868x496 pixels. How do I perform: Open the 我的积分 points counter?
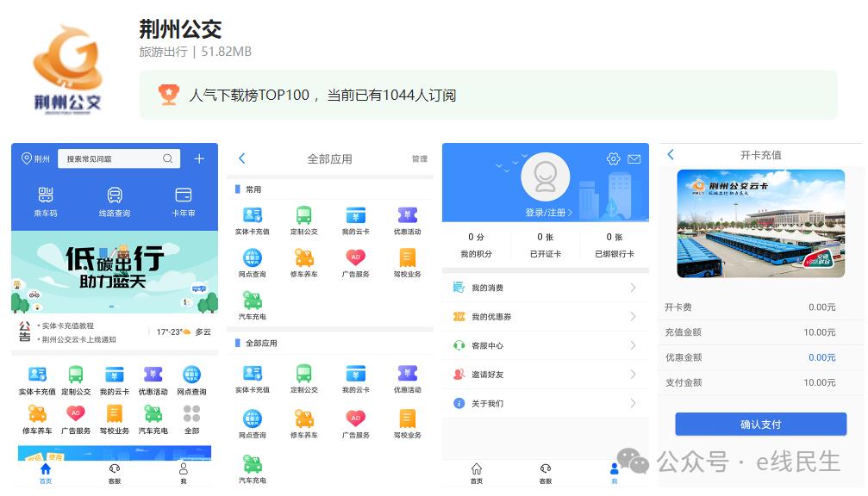[x=476, y=245]
